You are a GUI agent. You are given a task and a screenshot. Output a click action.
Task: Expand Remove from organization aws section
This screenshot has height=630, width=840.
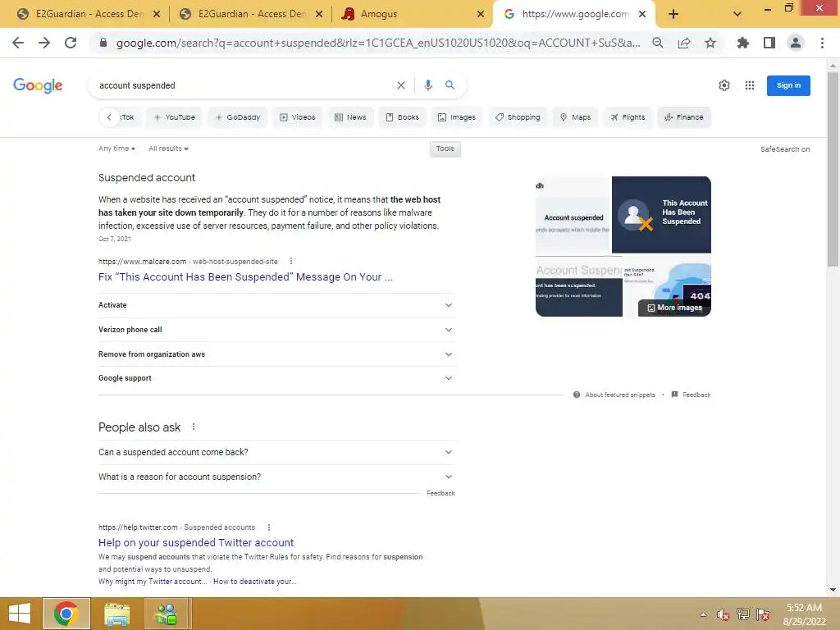276,354
